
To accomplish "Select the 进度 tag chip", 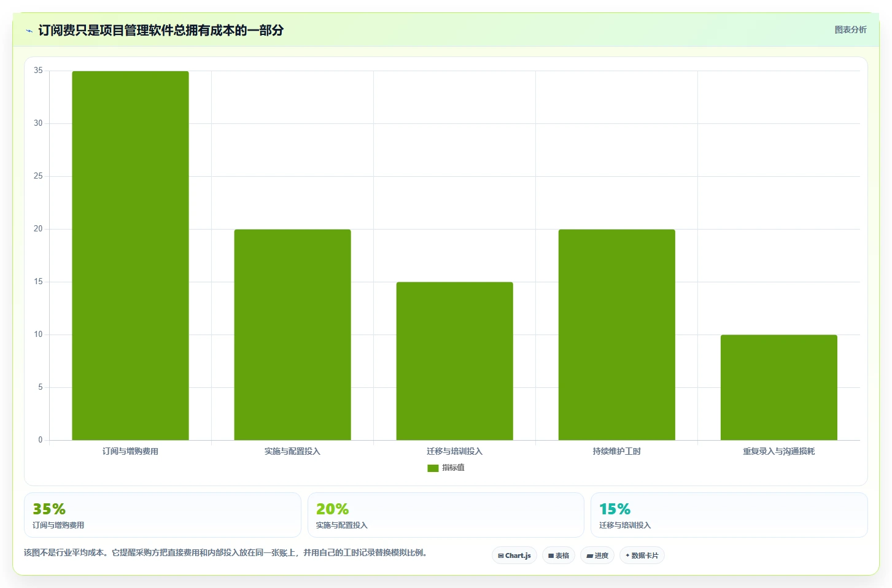I will (597, 555).
